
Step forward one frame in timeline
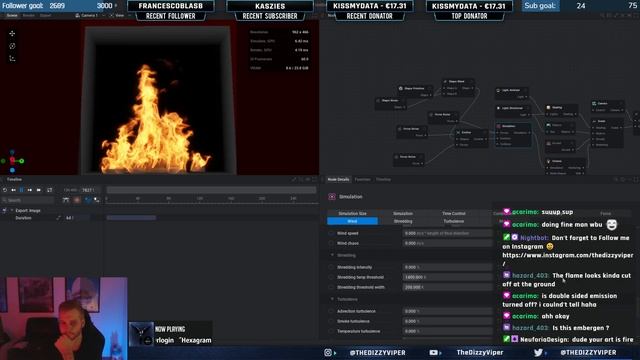pos(30,190)
